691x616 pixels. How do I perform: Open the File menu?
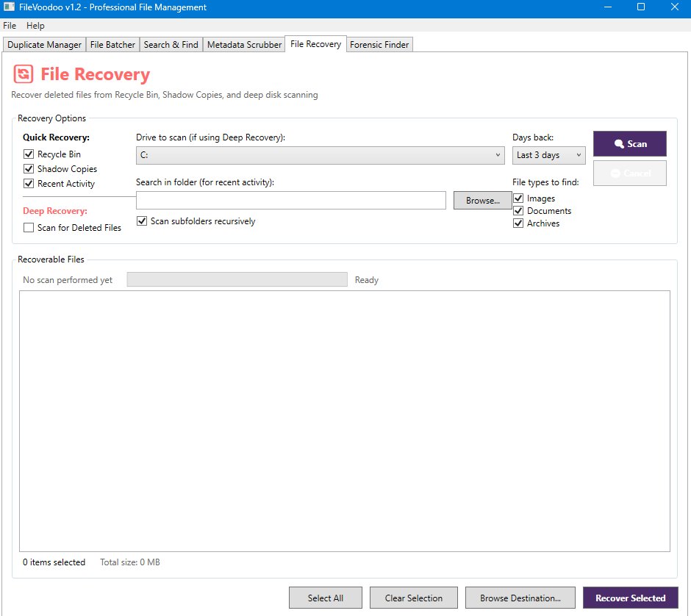click(x=10, y=26)
